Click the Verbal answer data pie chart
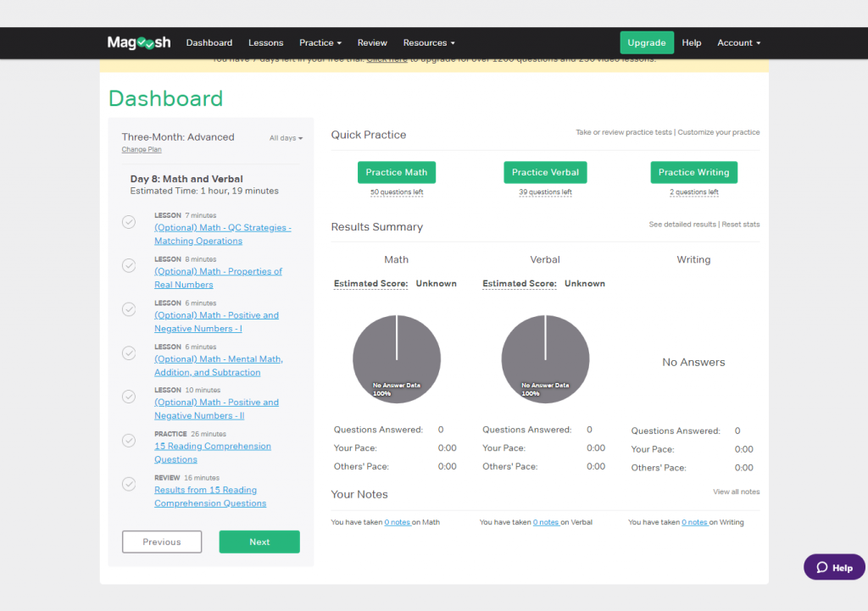This screenshot has width=868, height=611. [545, 358]
